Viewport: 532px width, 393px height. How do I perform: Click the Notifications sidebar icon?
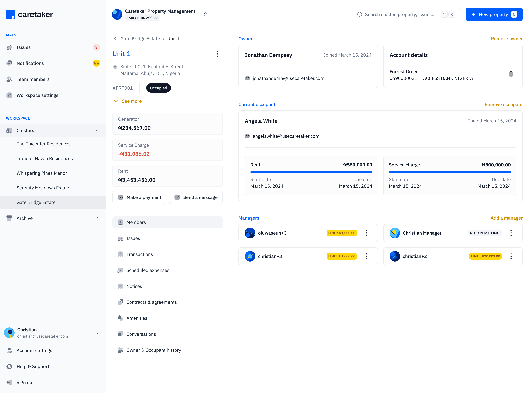click(x=9, y=63)
